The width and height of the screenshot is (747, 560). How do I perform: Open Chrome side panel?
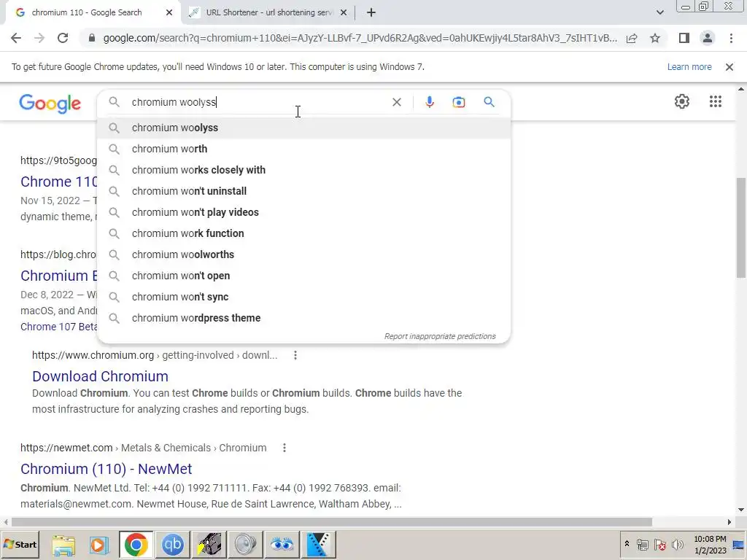click(x=684, y=38)
